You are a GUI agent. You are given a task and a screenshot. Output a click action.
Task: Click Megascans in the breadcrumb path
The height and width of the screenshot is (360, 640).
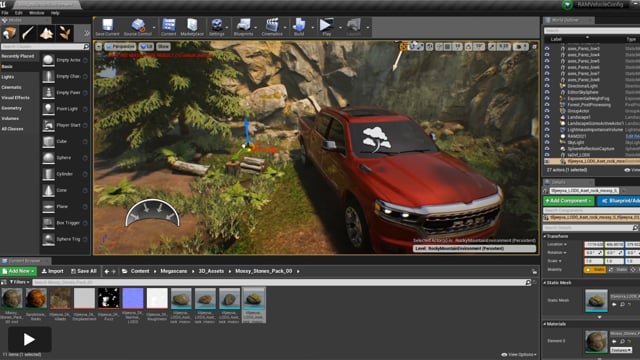pyautogui.click(x=173, y=271)
